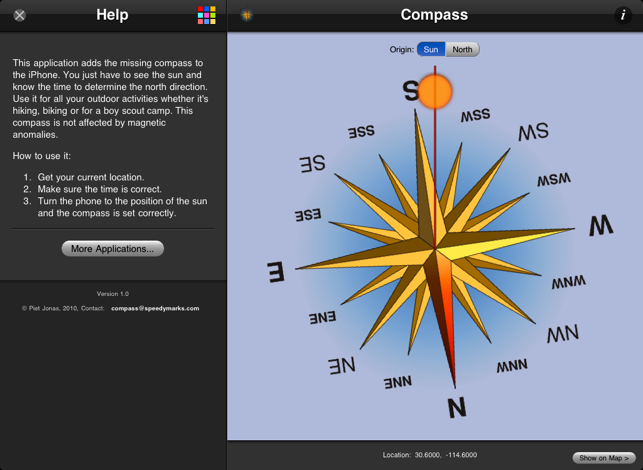Click Show on Map button
This screenshot has width=643, height=470.
[x=603, y=457]
